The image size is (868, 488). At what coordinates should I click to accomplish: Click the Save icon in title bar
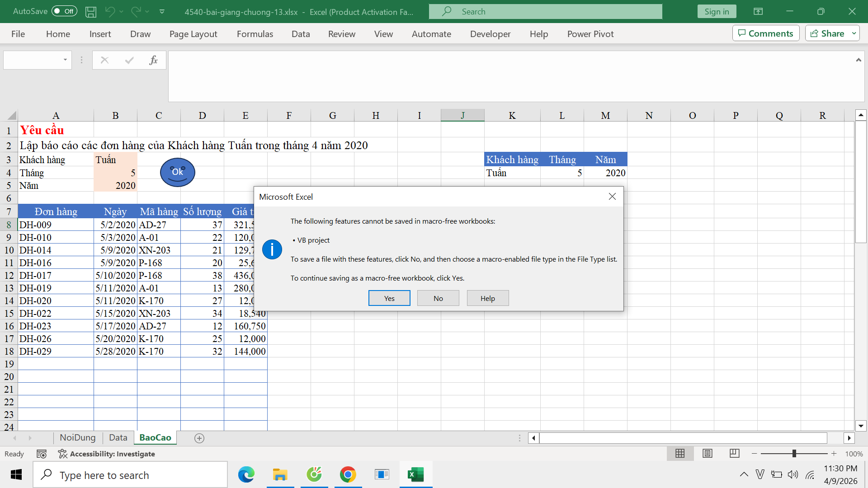91,12
